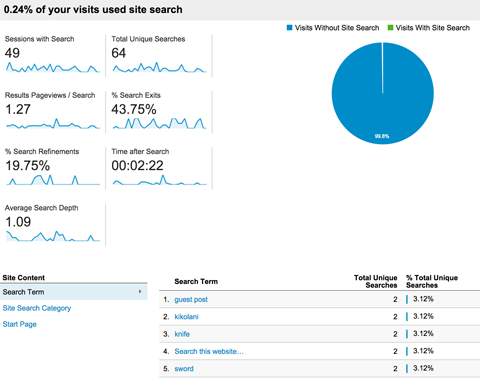Click the % Search Refinements sparkline chart
This screenshot has height=378, width=480.
pyautogui.click(x=53, y=180)
